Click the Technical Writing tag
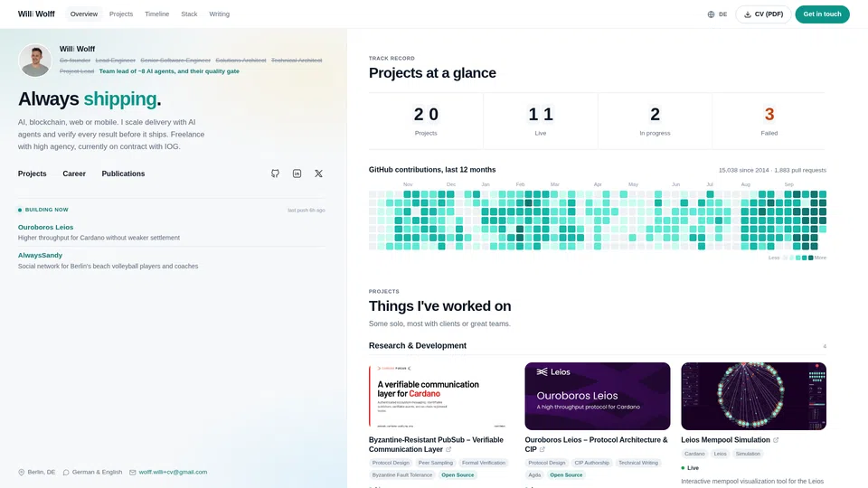The width and height of the screenshot is (868, 488). pos(637,463)
